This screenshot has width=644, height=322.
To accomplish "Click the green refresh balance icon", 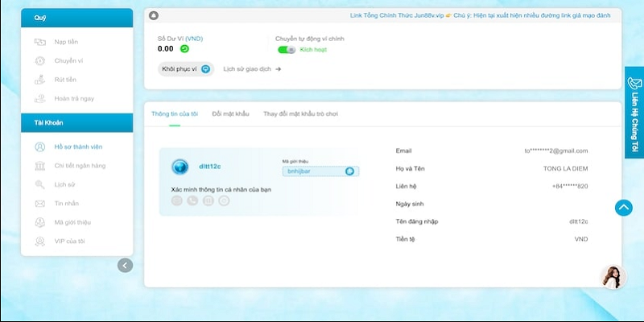I will click(184, 48).
